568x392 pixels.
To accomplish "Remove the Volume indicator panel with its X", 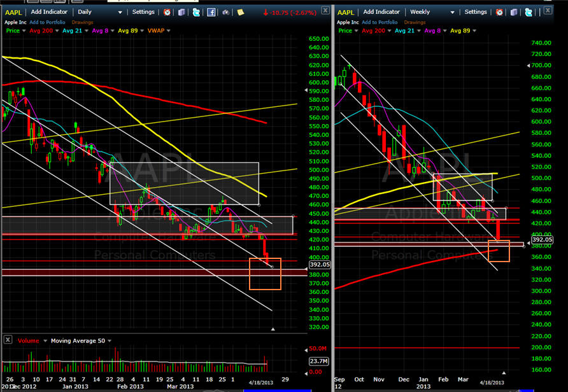I will (8, 340).
